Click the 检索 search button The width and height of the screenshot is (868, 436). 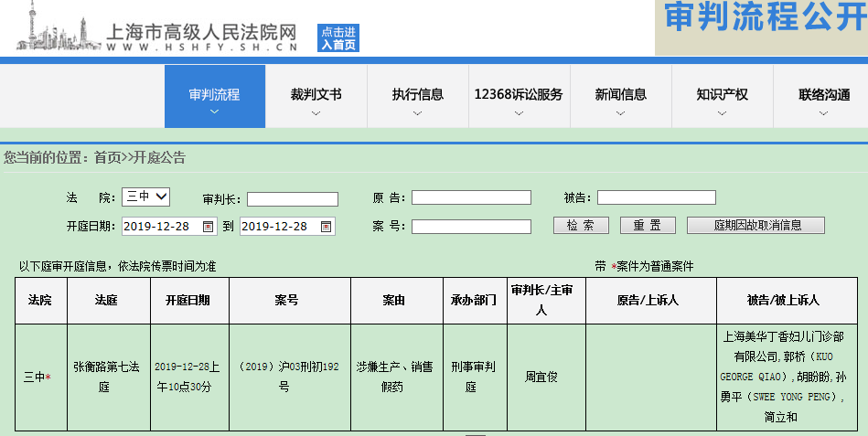pyautogui.click(x=581, y=225)
